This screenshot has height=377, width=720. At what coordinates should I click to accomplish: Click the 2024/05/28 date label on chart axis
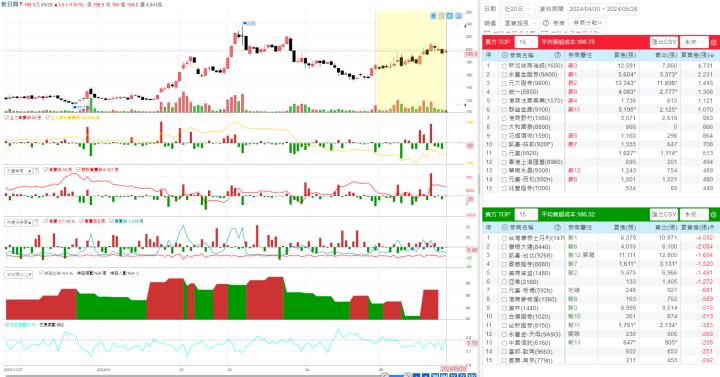[x=453, y=369]
